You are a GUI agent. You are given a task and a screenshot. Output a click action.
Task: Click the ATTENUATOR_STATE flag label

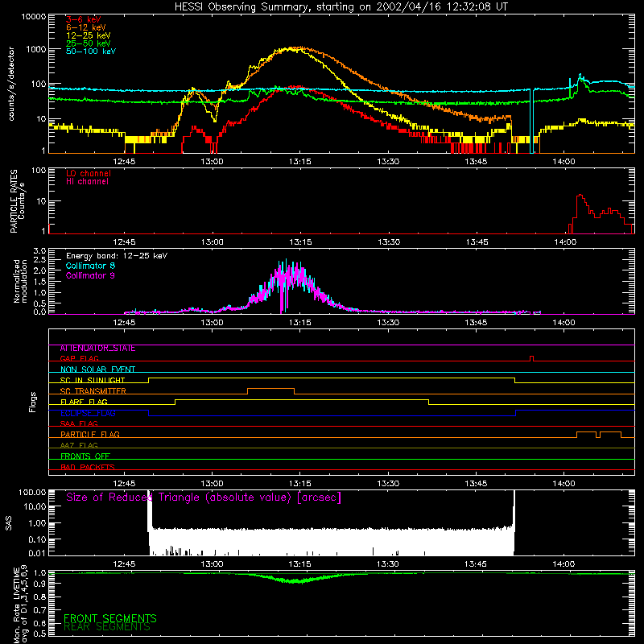97,349
